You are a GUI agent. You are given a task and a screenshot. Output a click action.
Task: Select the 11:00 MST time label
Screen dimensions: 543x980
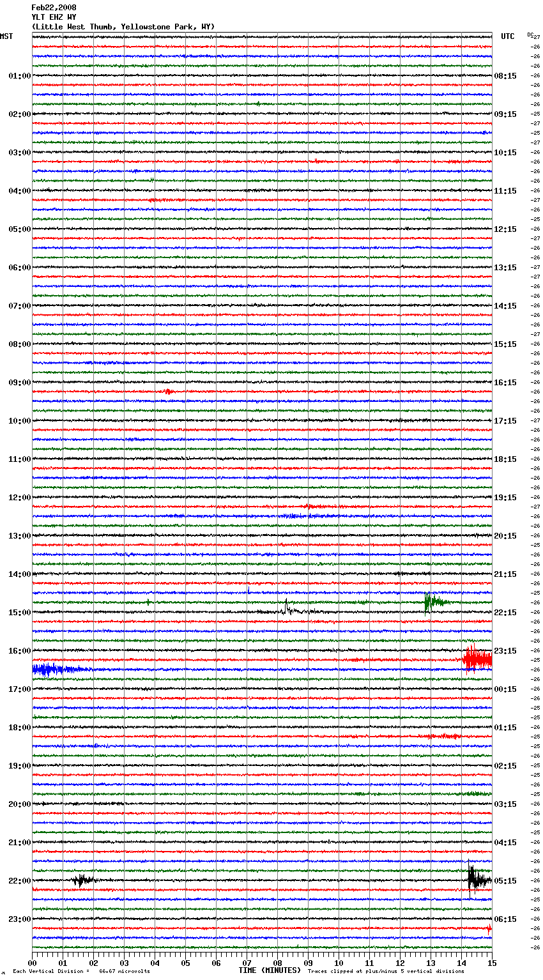point(20,459)
